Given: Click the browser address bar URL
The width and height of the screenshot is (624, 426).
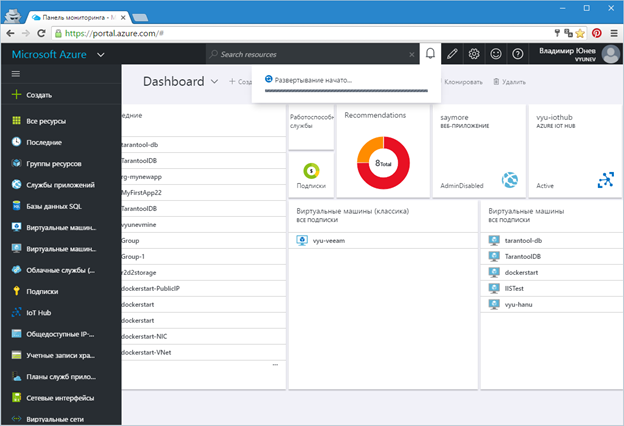Looking at the screenshot, I should click(x=114, y=33).
